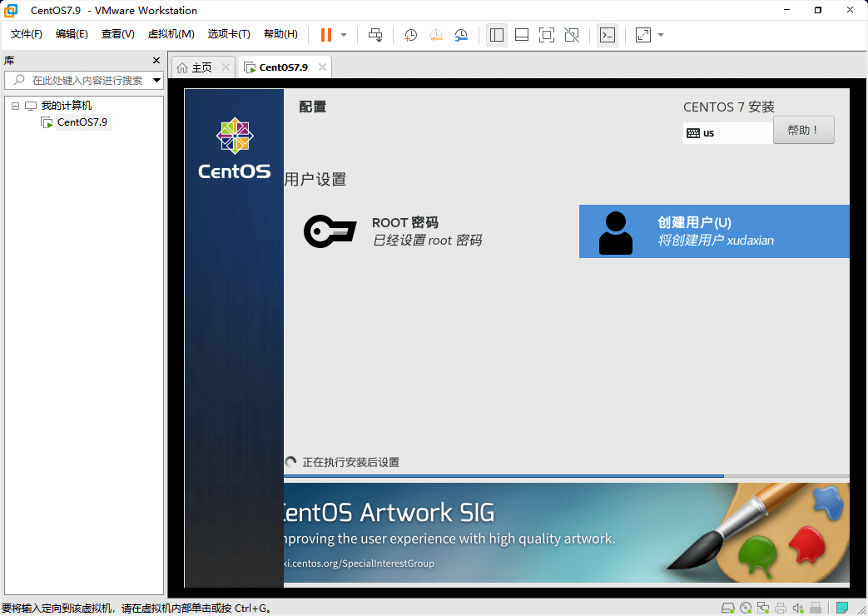This screenshot has width=868, height=616.
Task: Open the 帮助(H) menu
Action: pos(280,34)
